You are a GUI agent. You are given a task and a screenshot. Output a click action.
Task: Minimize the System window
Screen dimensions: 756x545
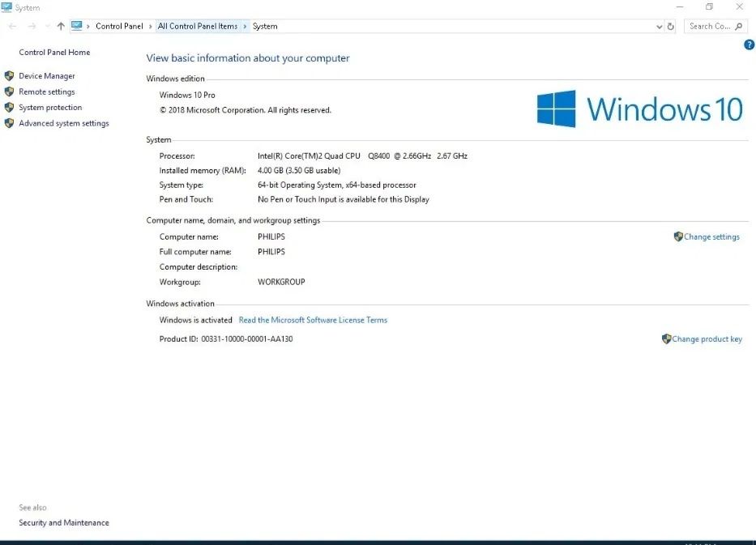[x=680, y=6]
